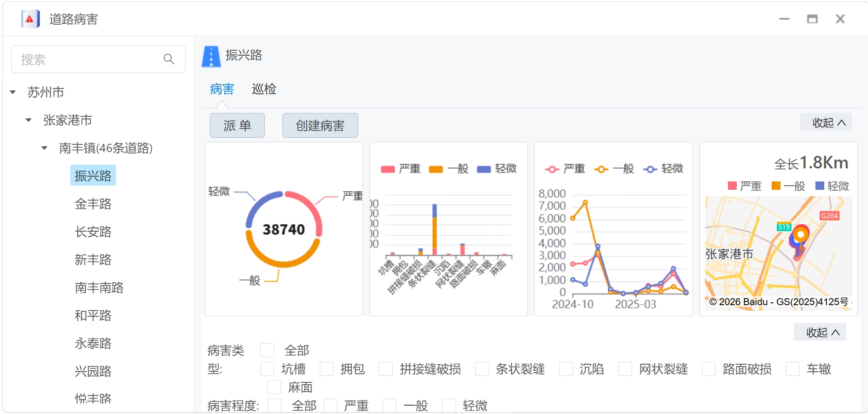
Task: Select 兴园路 in the road tree
Action: [93, 371]
